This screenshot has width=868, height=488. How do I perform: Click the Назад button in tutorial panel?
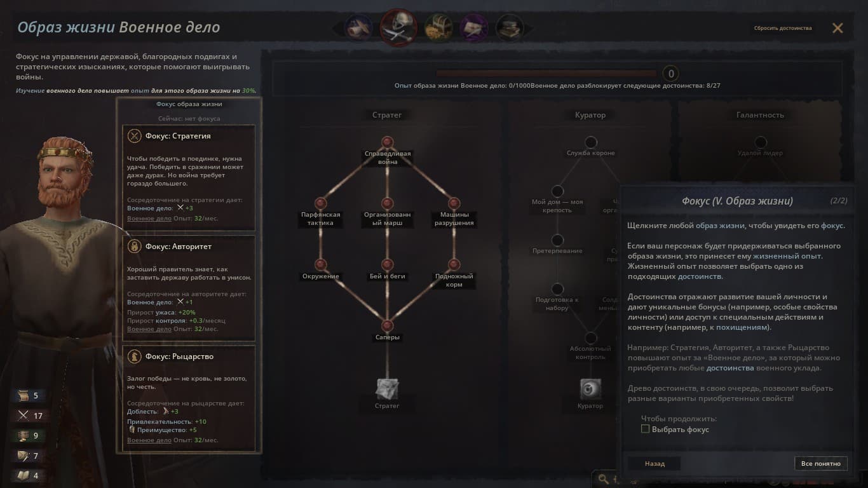click(654, 464)
